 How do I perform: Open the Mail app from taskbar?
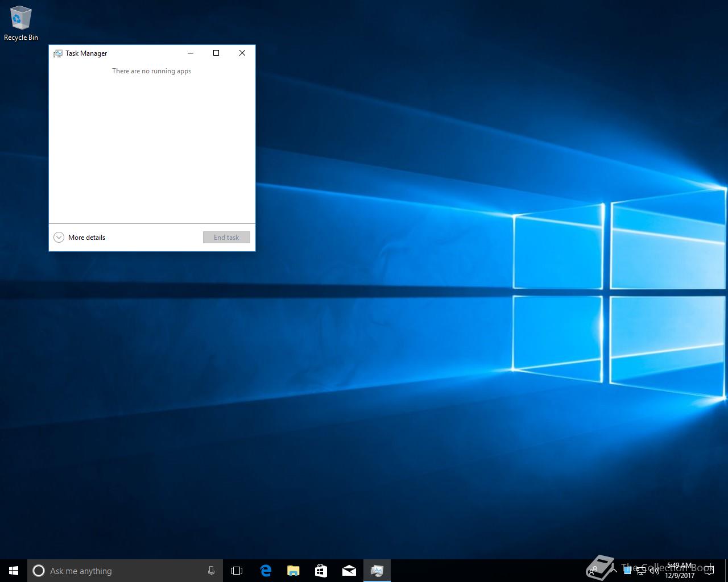[349, 571]
